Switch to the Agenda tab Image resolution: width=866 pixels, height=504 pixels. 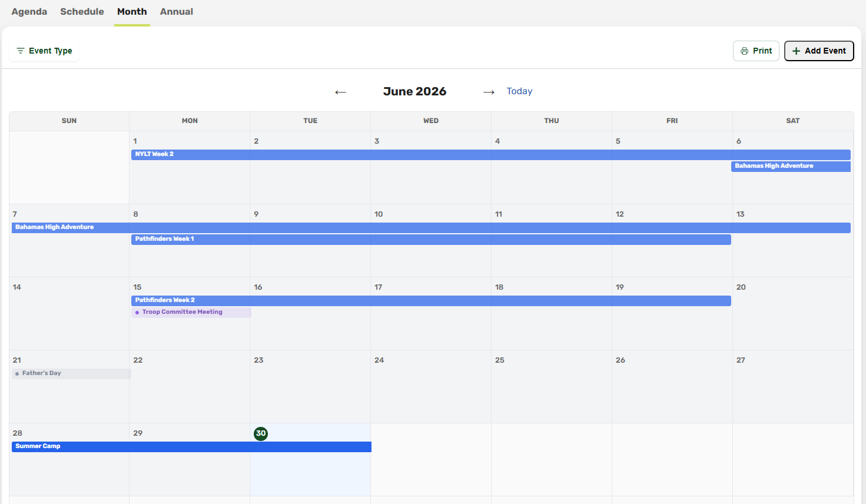click(29, 11)
